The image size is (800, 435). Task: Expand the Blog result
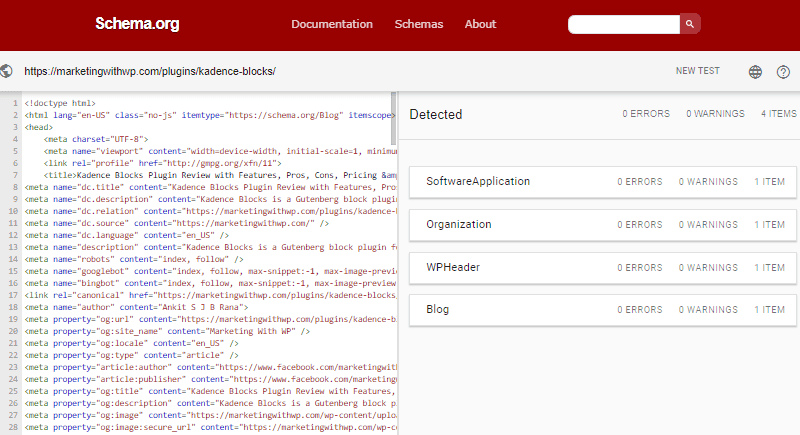[x=603, y=310]
